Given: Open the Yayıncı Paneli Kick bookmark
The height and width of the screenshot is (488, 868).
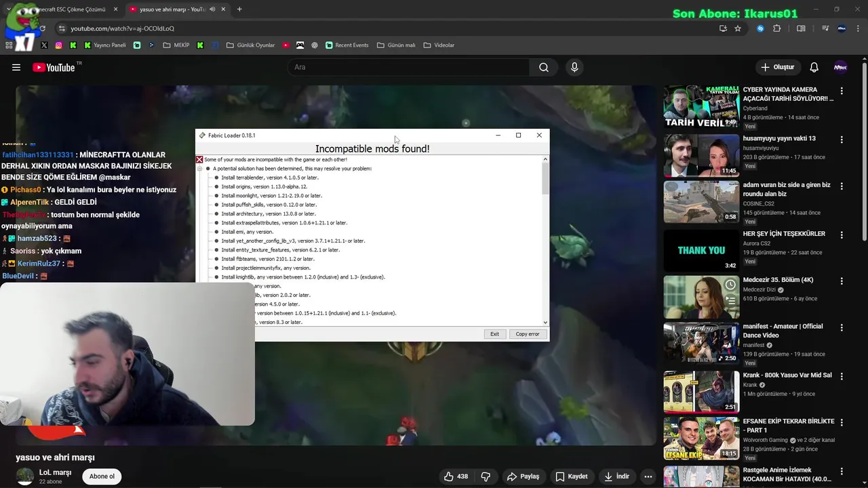Looking at the screenshot, I should (105, 45).
